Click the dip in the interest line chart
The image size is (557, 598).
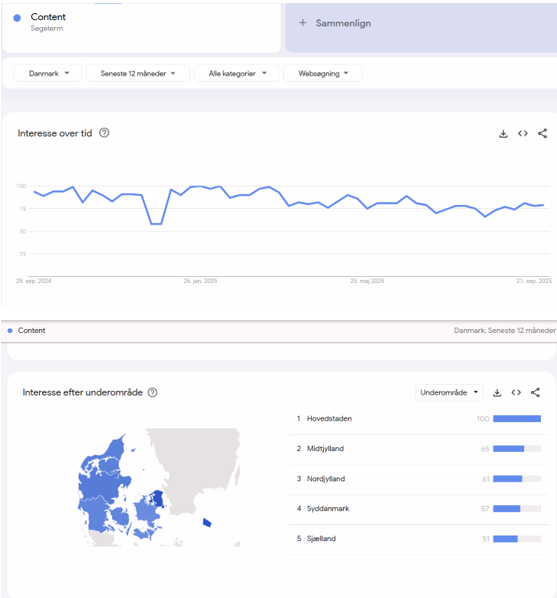(x=156, y=223)
